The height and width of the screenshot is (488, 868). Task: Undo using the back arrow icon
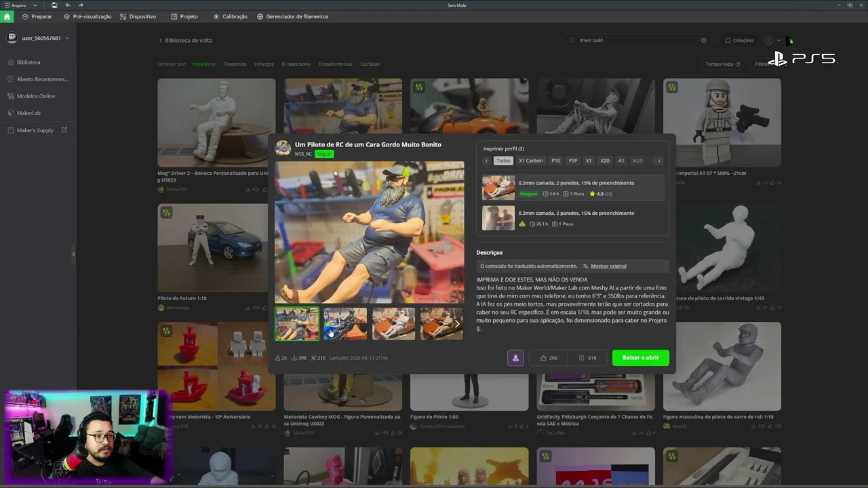(x=67, y=5)
